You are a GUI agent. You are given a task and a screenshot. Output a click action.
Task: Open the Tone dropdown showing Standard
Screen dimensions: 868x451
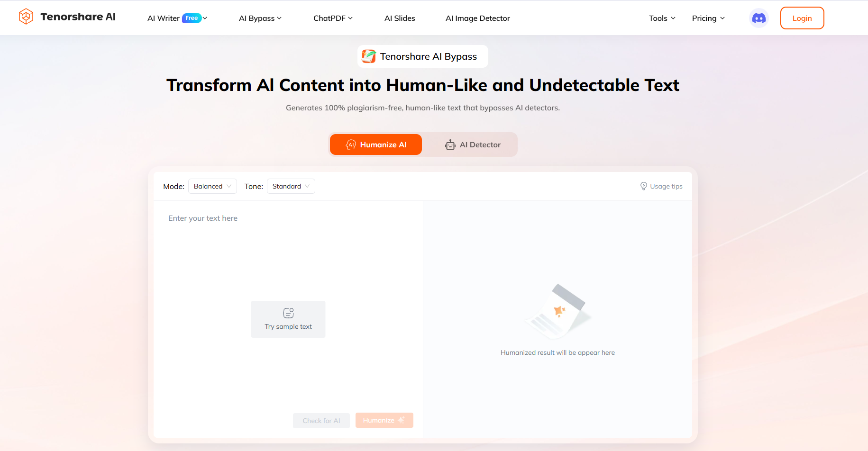(x=291, y=186)
